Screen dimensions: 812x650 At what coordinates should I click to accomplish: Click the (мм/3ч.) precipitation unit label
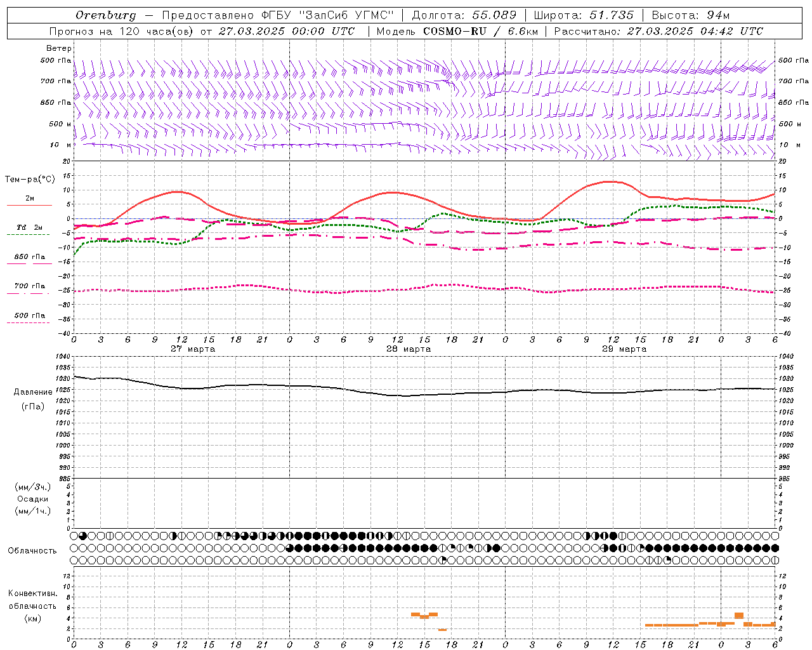[x=33, y=487]
